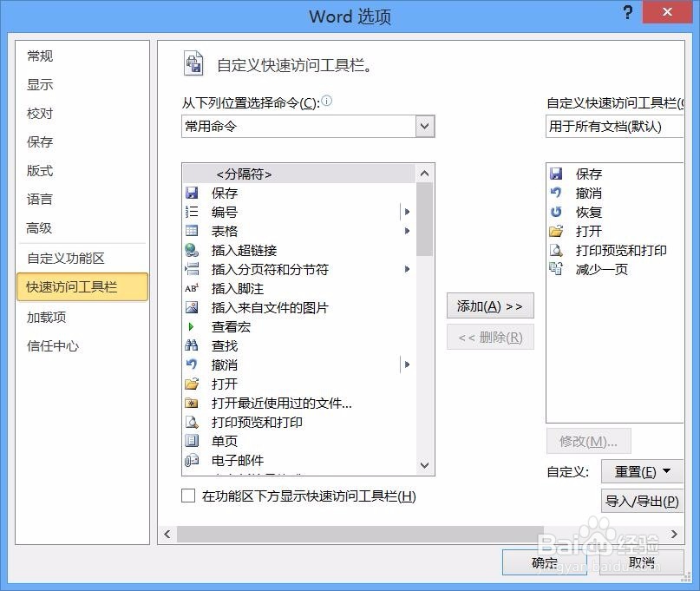Click 打印预览和打印 icon in commands list

(x=192, y=422)
